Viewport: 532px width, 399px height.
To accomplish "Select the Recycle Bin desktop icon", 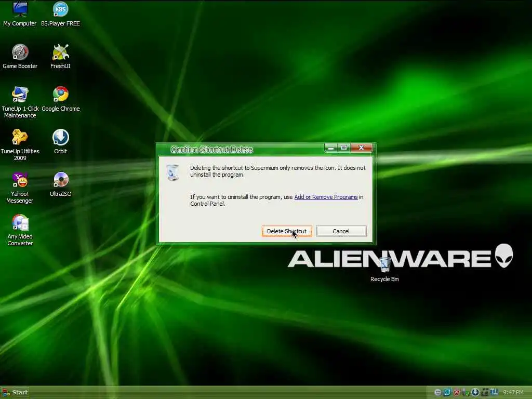I will (x=384, y=270).
